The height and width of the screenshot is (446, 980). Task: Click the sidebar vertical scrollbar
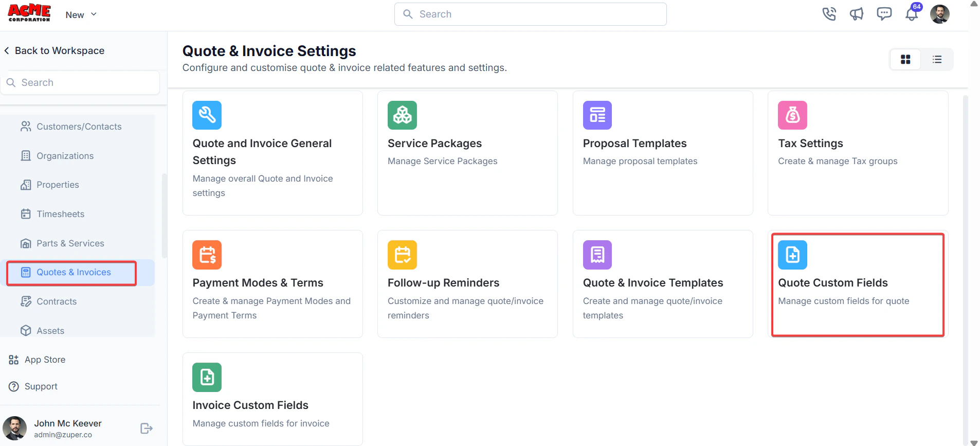(165, 215)
